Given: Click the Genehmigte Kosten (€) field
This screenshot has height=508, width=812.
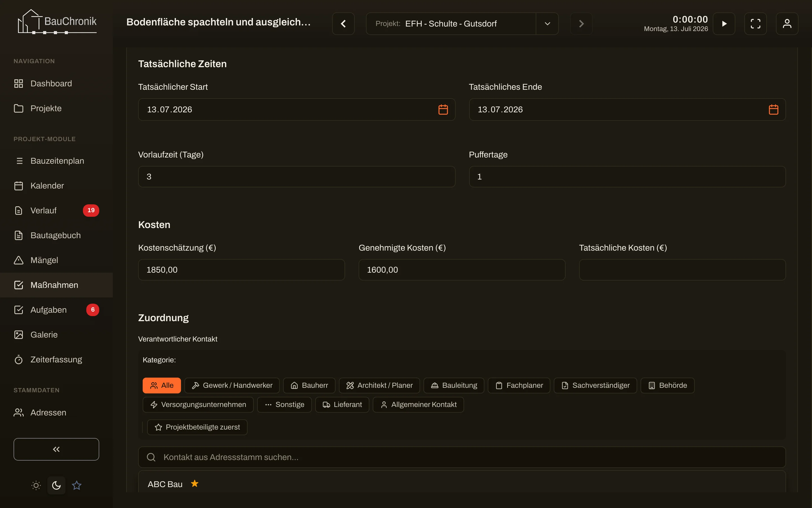Looking at the screenshot, I should click(x=462, y=270).
